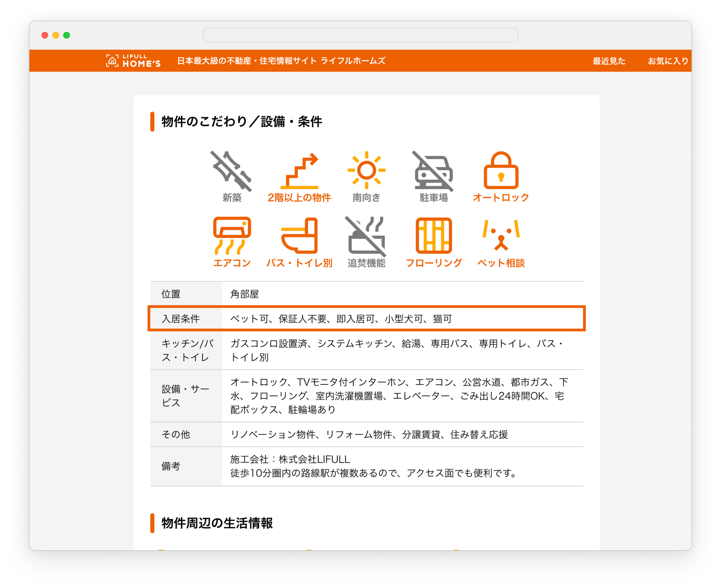Click the site tagline text in header
The height and width of the screenshot is (588, 721).
(281, 61)
